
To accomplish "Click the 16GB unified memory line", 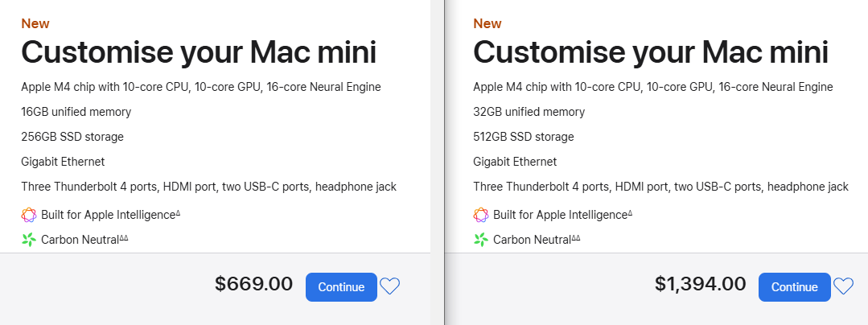I will (x=76, y=112).
